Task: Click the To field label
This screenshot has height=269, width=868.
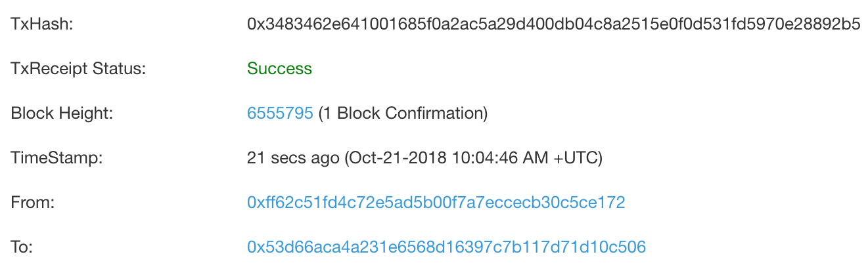Action: [x=22, y=247]
